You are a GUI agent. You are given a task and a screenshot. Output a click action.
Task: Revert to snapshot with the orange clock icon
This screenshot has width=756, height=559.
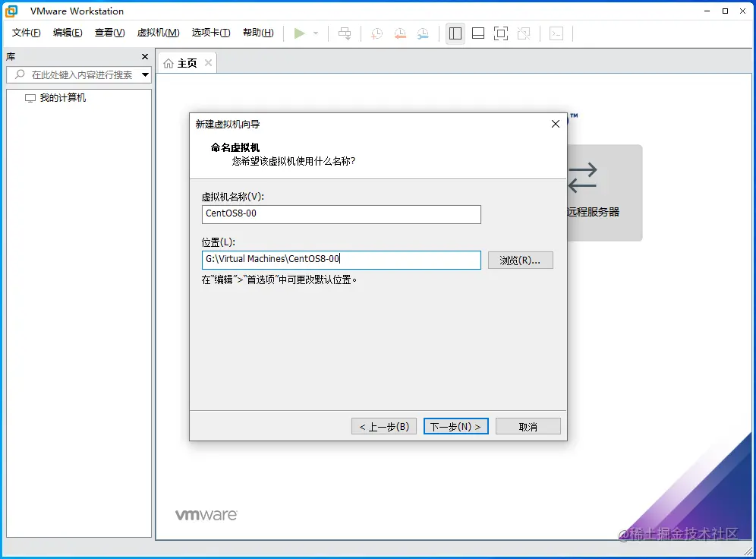click(x=400, y=33)
